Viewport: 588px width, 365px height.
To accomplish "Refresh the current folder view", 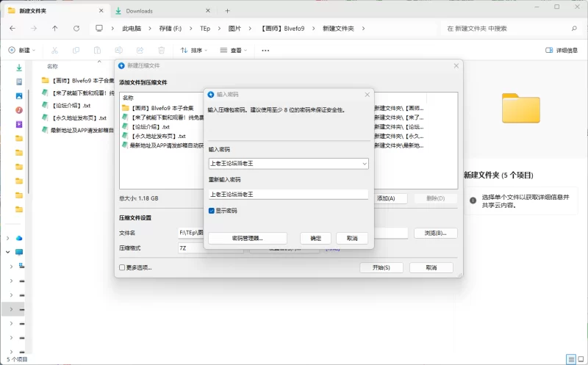I will (x=76, y=28).
